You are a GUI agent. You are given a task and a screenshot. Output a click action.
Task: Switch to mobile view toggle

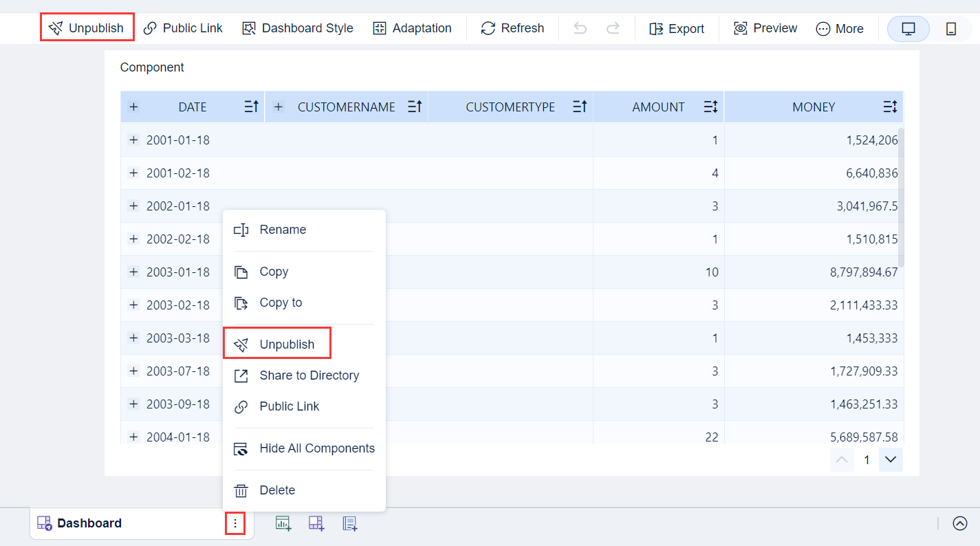(952, 28)
